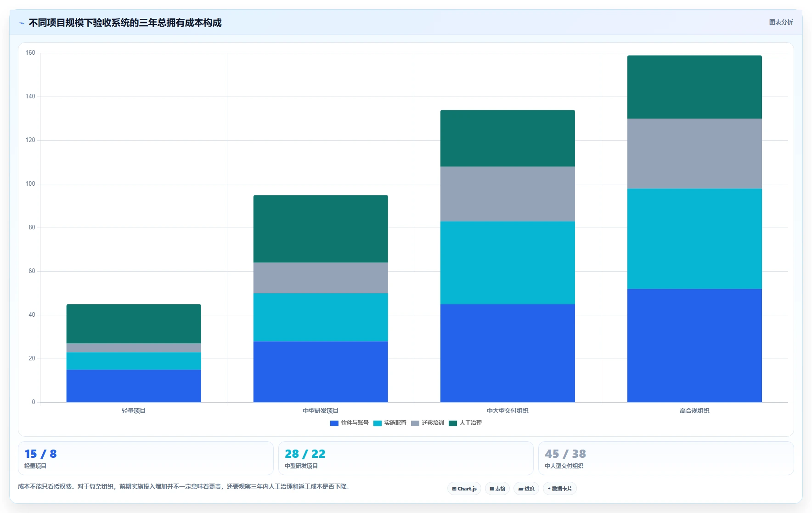Screen dimensions: 812x513
Task: Click the green 人工治理 segment of 轻量项目 bar
Action: pyautogui.click(x=134, y=324)
